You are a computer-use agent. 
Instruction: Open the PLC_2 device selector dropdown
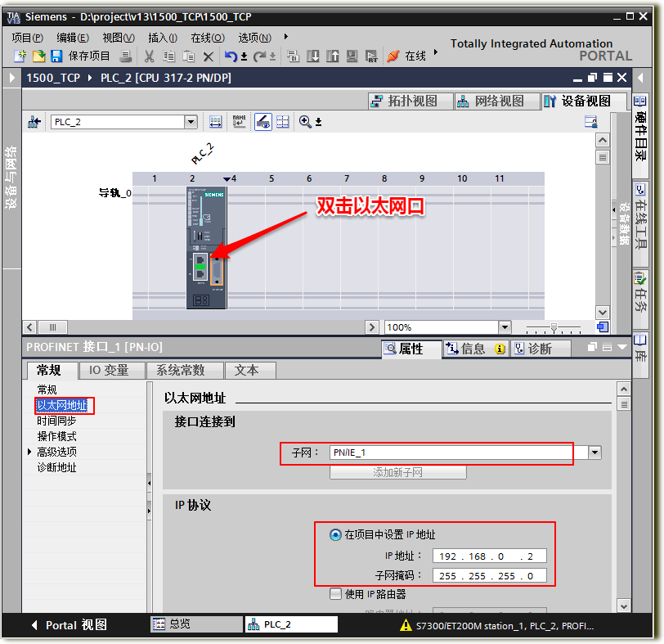pyautogui.click(x=191, y=122)
